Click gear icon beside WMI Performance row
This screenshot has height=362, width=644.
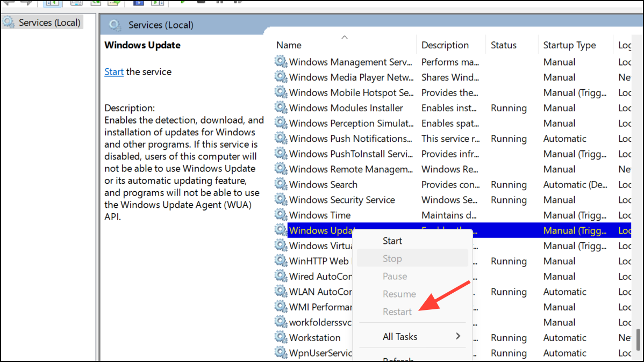point(281,307)
